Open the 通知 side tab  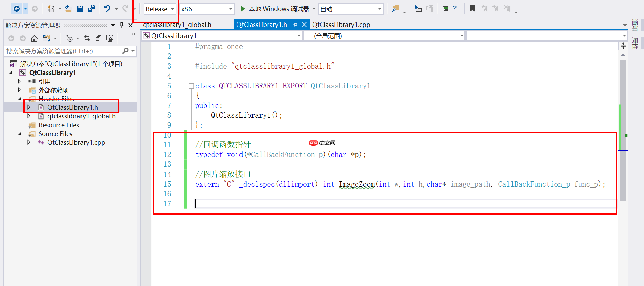coord(635,25)
